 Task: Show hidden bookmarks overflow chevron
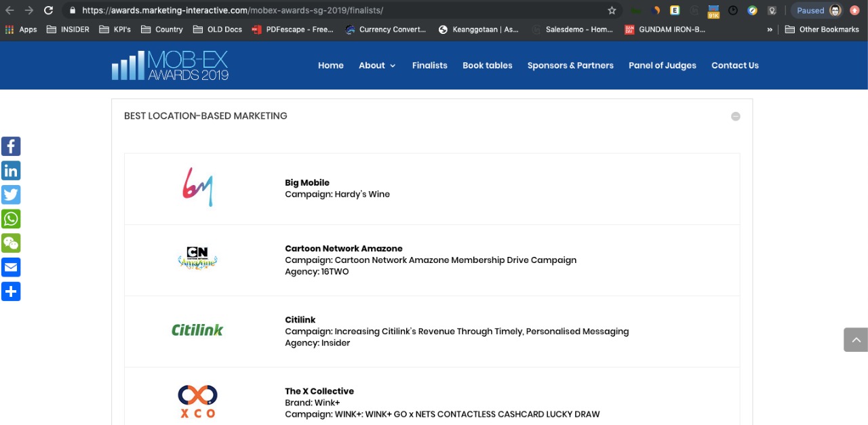[x=770, y=30]
